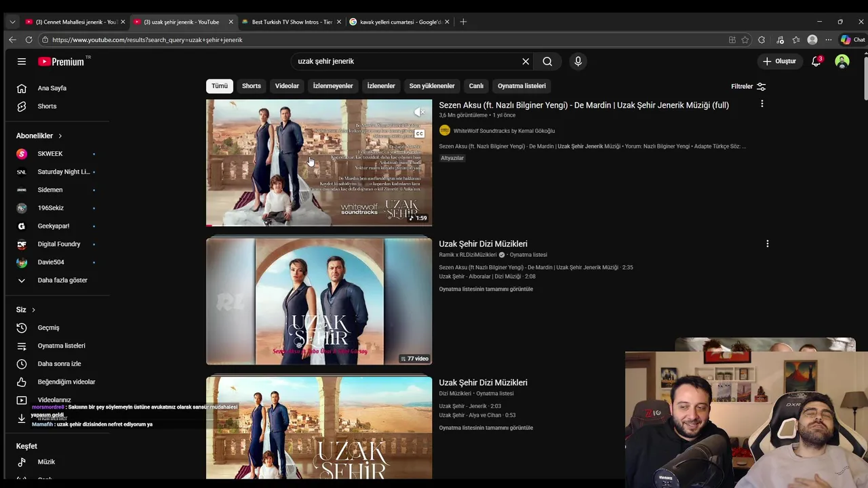Select the Son yüklenenler filter chip
This screenshot has width=868, height=488.
(432, 86)
